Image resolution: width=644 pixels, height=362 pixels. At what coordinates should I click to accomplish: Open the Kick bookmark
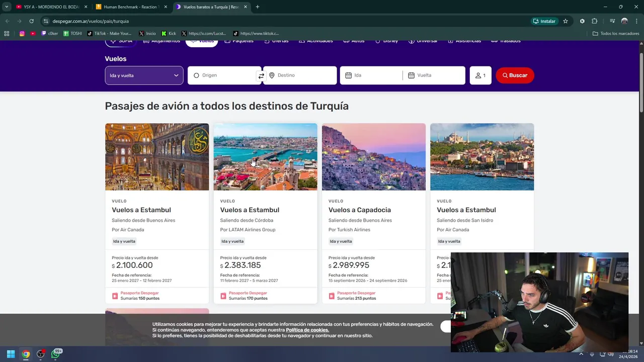tap(169, 34)
